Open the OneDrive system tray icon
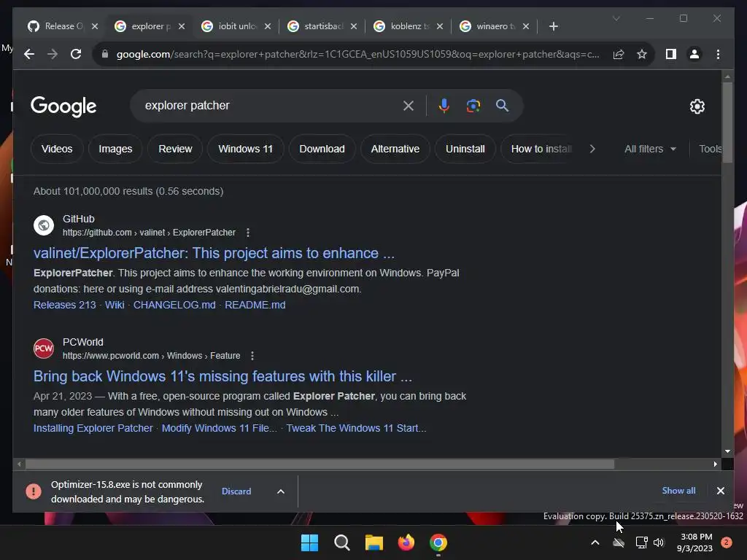The image size is (747, 560). (619, 542)
